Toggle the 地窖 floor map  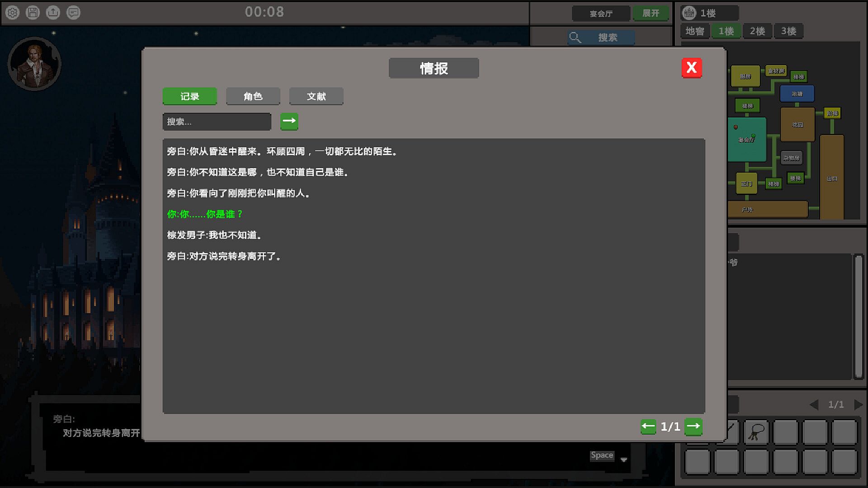click(x=694, y=31)
